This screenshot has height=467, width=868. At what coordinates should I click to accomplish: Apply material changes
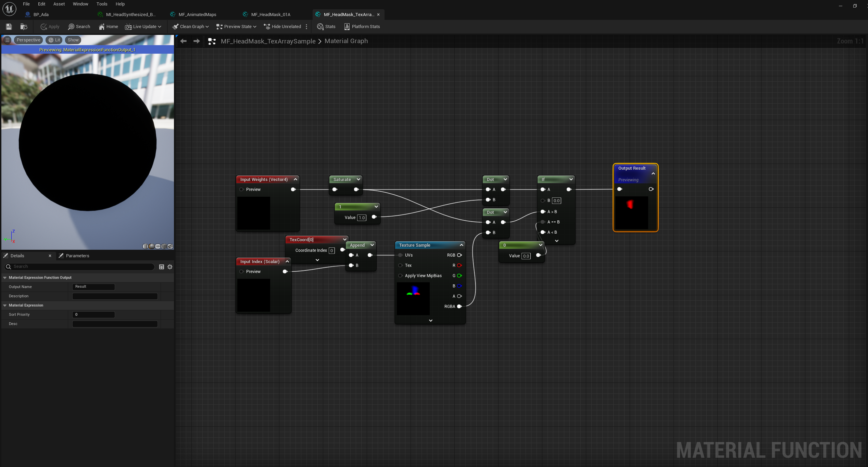(49, 27)
